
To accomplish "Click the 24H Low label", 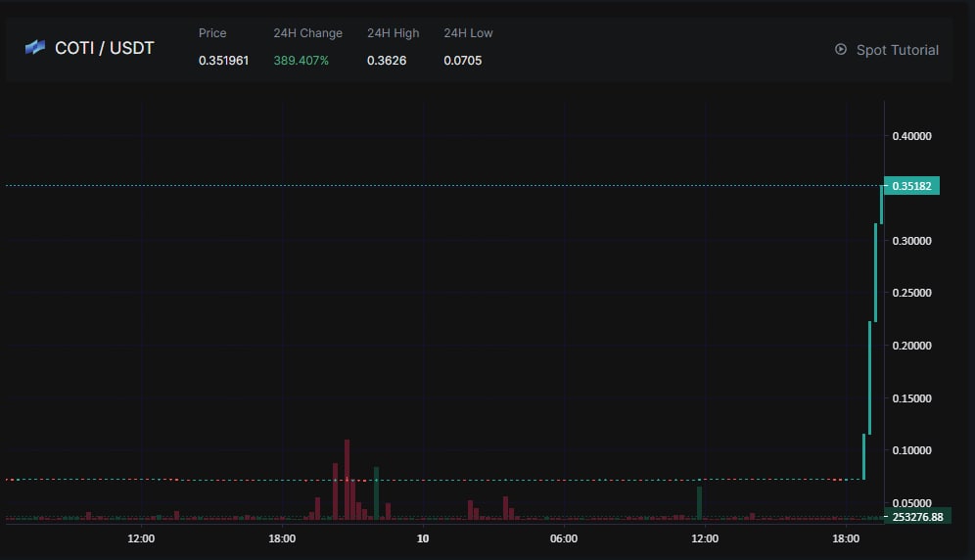I will (x=468, y=33).
